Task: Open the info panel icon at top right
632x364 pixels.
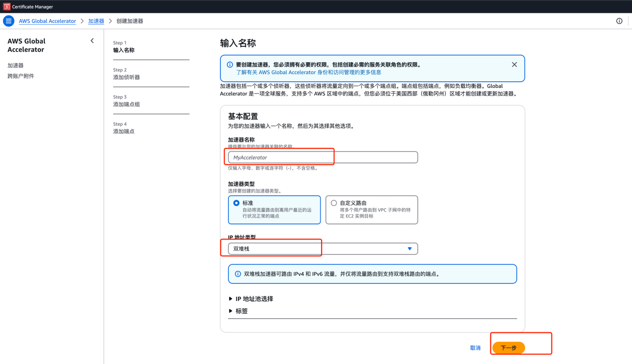Action: (x=619, y=21)
